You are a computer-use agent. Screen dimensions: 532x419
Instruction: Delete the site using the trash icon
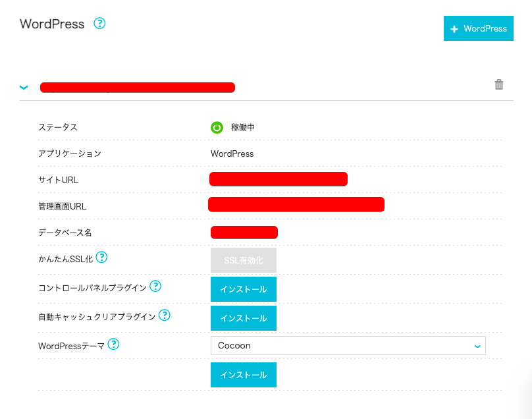(499, 84)
